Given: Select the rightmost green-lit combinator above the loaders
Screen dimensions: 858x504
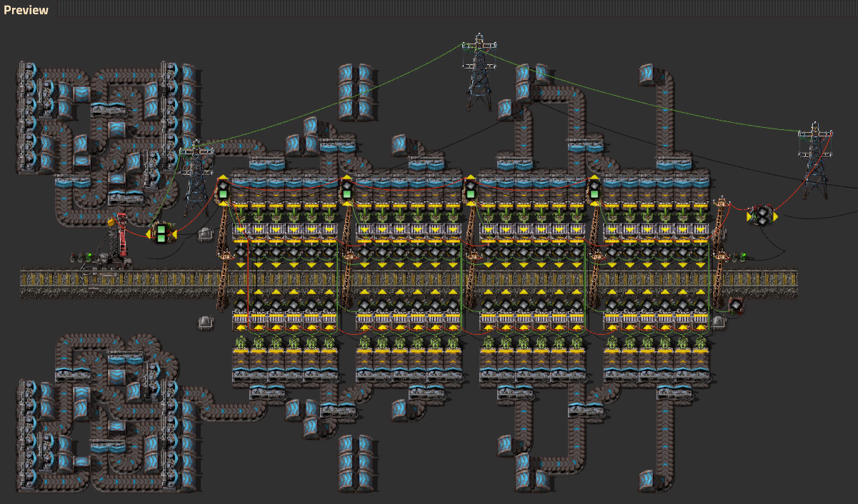Looking at the screenshot, I should pyautogui.click(x=594, y=190).
